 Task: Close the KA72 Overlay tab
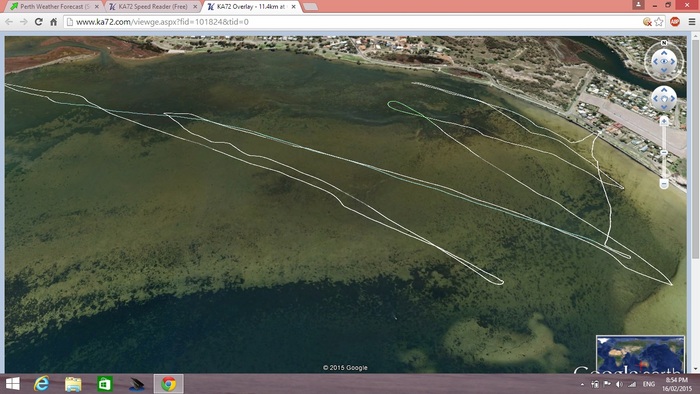[x=293, y=7]
